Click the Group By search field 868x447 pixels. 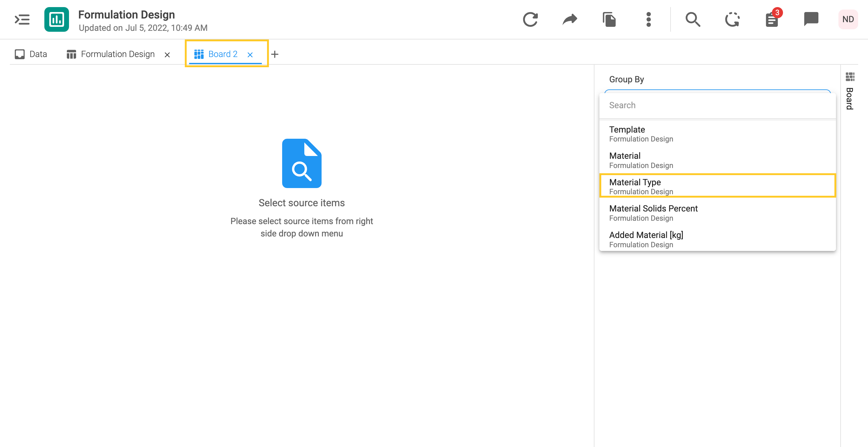click(x=717, y=105)
